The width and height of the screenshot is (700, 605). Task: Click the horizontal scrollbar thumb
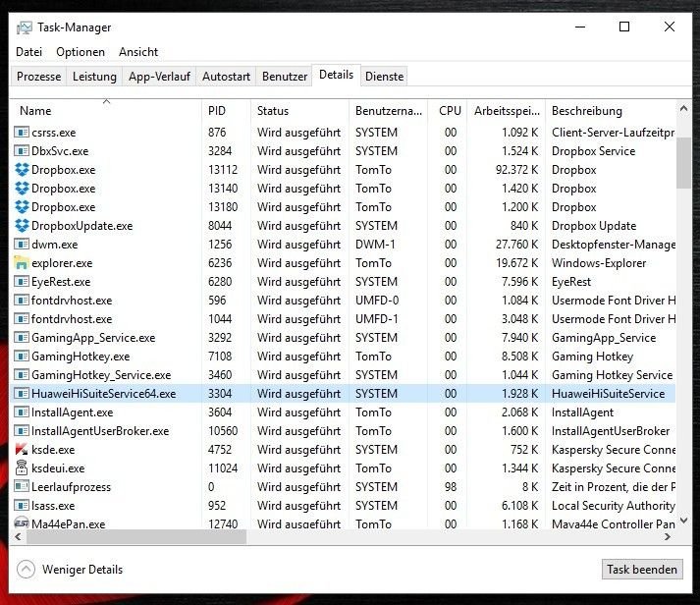click(x=136, y=536)
